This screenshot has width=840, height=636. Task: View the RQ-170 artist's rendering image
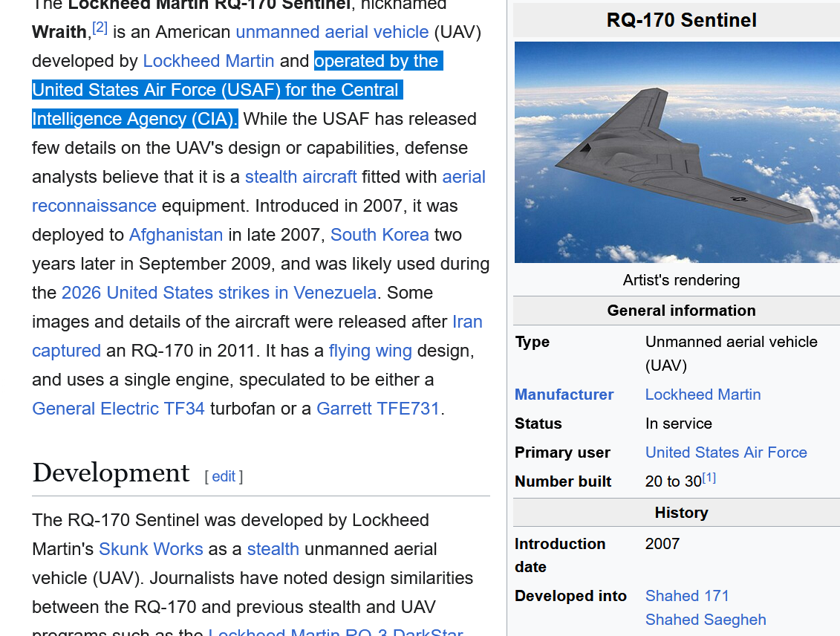tap(677, 152)
